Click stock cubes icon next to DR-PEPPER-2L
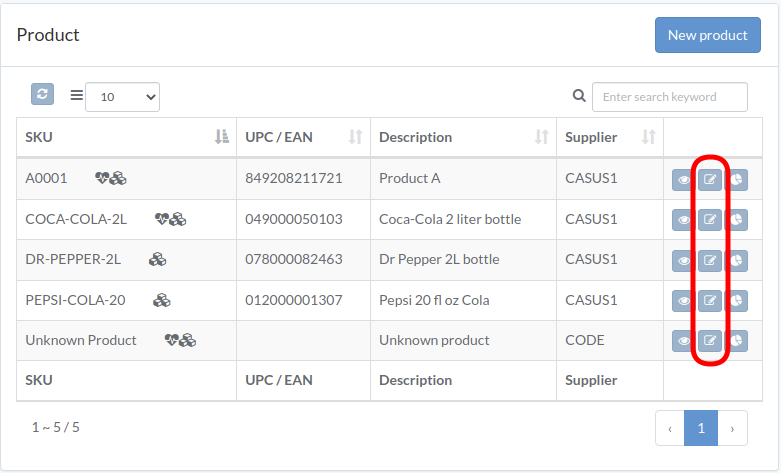This screenshot has height=473, width=781. tap(157, 259)
